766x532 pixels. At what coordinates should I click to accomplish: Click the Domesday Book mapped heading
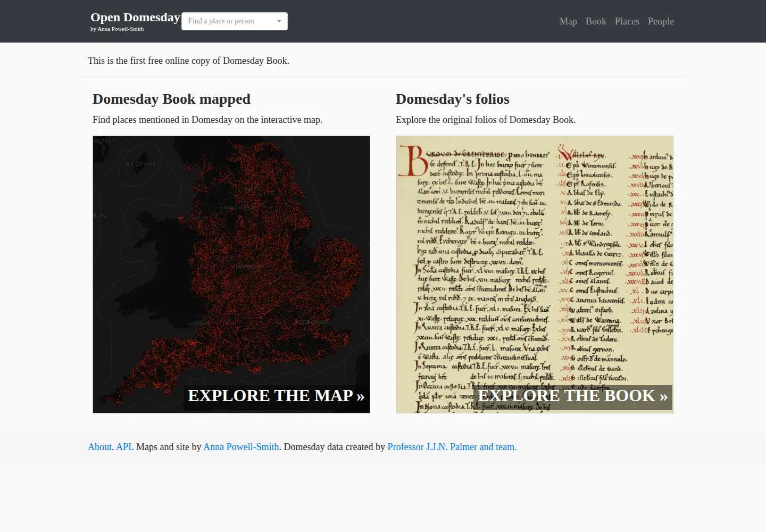[171, 99]
